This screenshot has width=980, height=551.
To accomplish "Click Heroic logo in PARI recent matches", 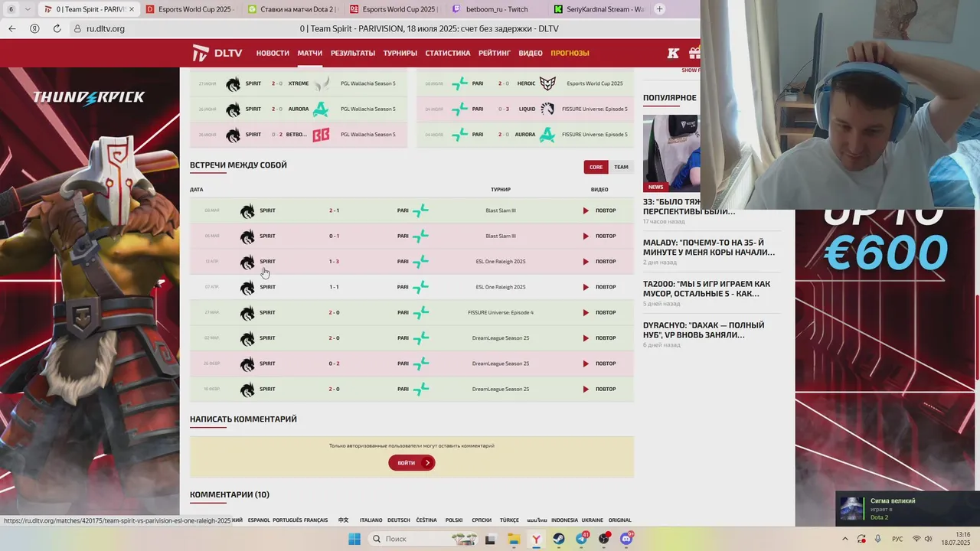I will 547,83.
